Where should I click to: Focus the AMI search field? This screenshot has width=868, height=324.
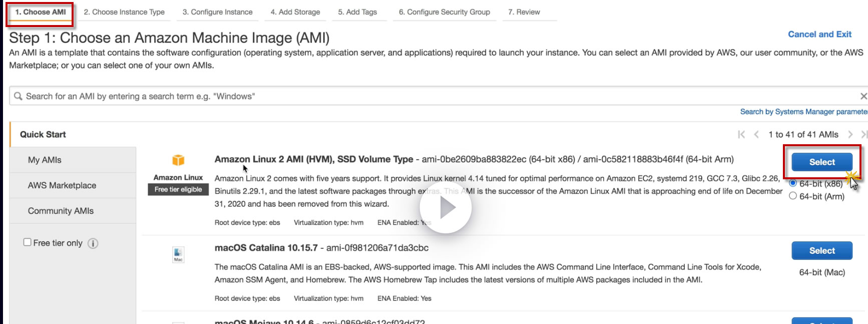(438, 96)
